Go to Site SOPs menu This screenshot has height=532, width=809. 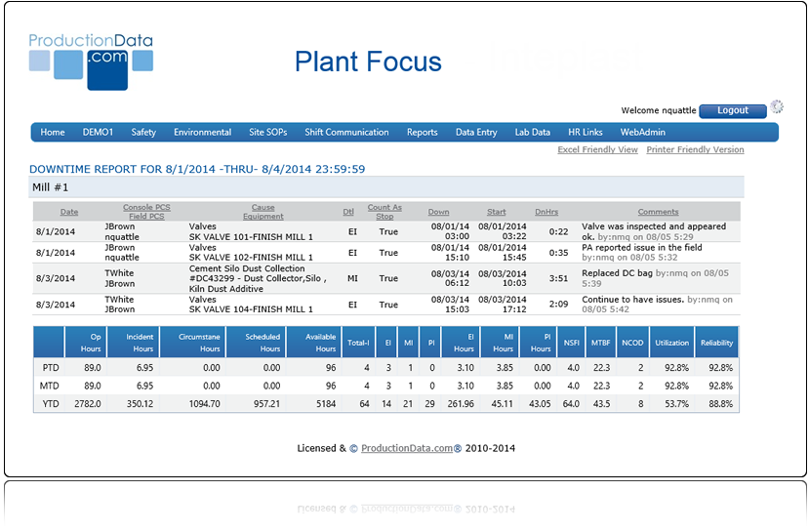(268, 133)
